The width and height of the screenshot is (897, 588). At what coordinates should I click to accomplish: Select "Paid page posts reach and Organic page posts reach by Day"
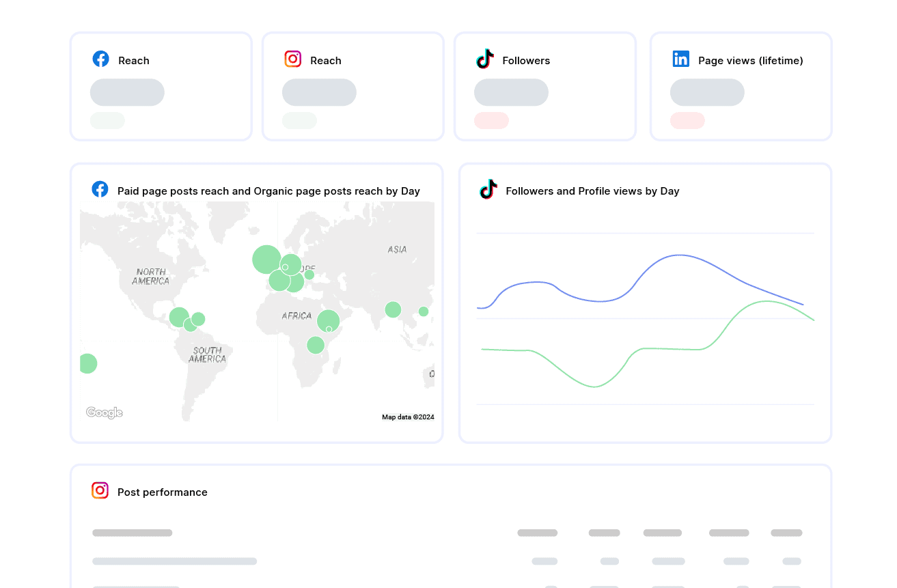click(x=268, y=191)
